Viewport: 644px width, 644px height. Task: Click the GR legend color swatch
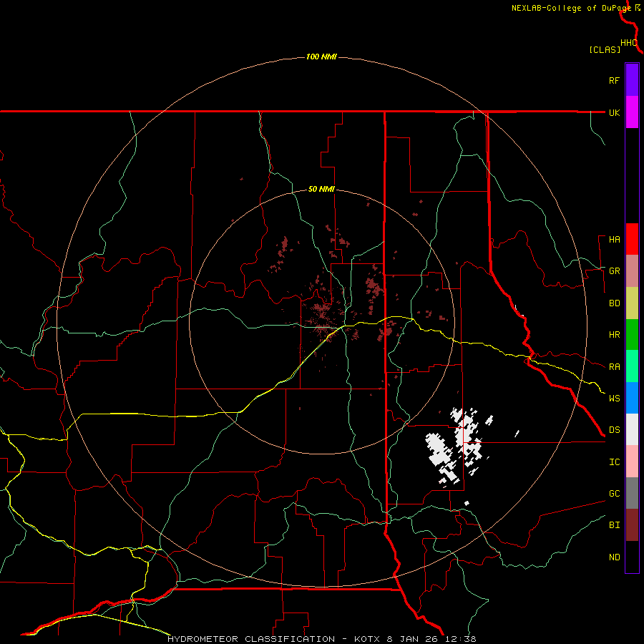pyautogui.click(x=632, y=271)
